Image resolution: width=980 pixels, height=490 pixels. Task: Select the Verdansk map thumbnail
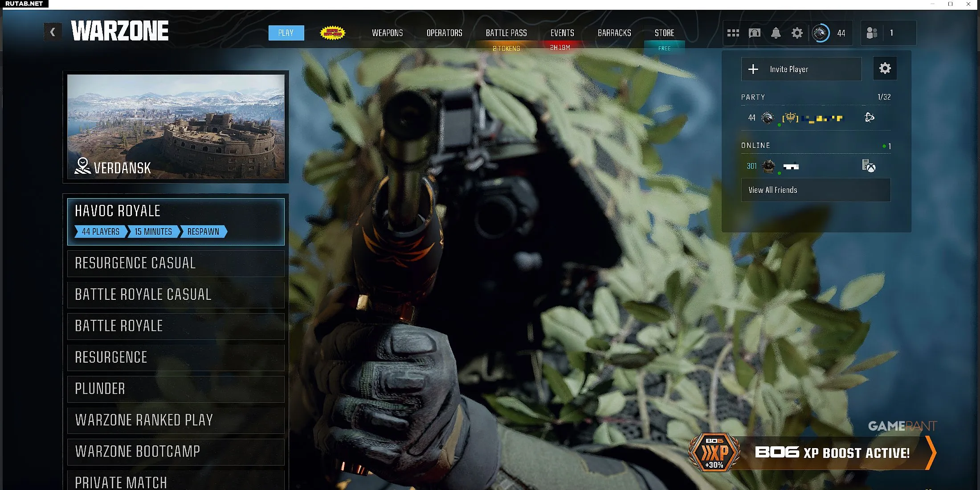tap(176, 127)
